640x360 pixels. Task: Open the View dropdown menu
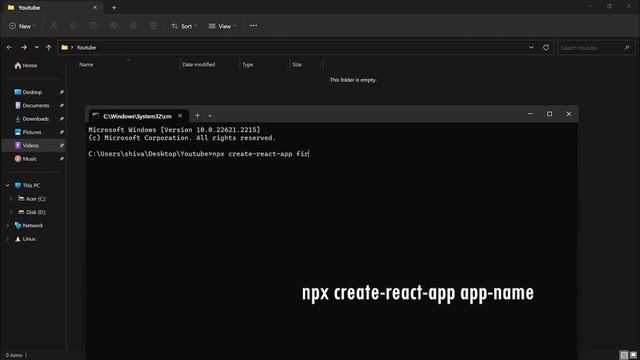(222, 26)
